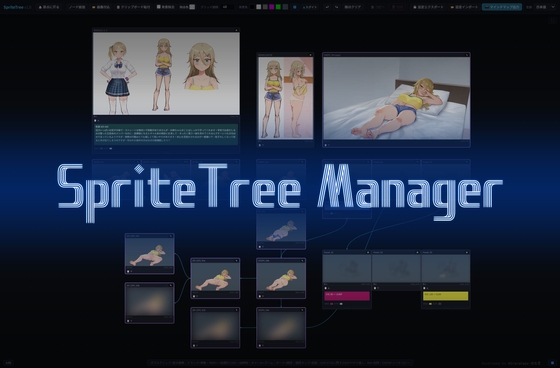The height and width of the screenshot is (368, 560).
Task: Toggle the checkbox under the middle gray sketch node
Action: (375, 288)
